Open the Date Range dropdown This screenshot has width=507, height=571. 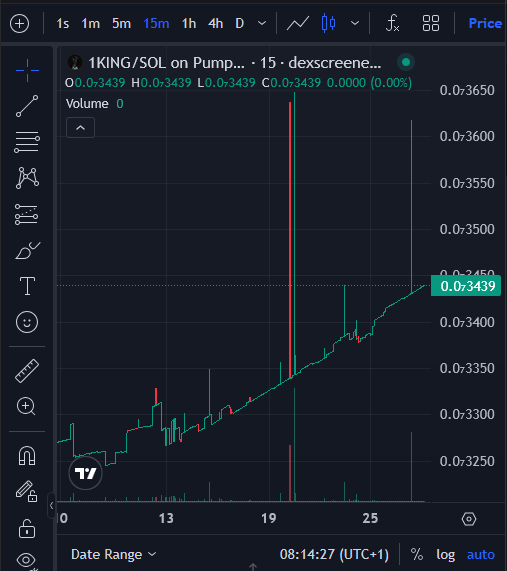pos(113,555)
